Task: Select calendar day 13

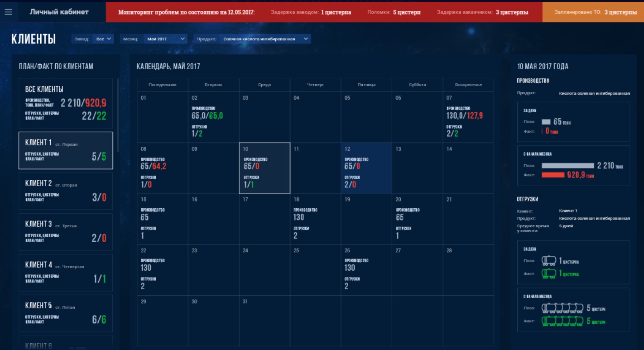Action: (x=417, y=168)
